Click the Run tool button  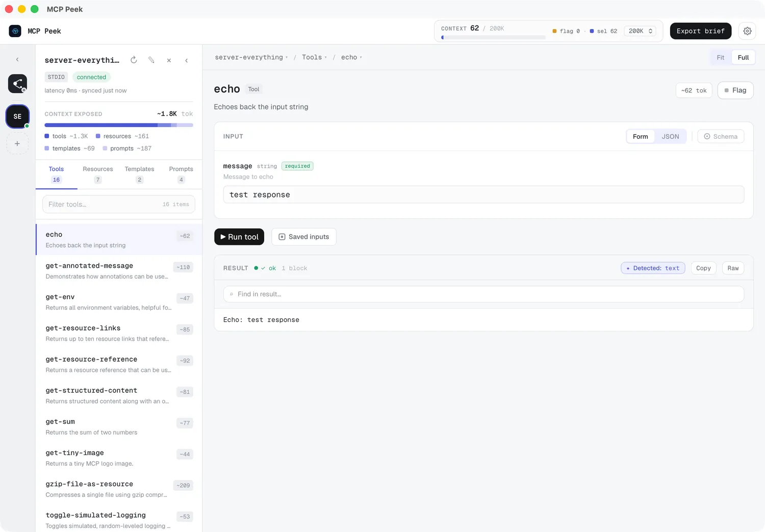239,237
